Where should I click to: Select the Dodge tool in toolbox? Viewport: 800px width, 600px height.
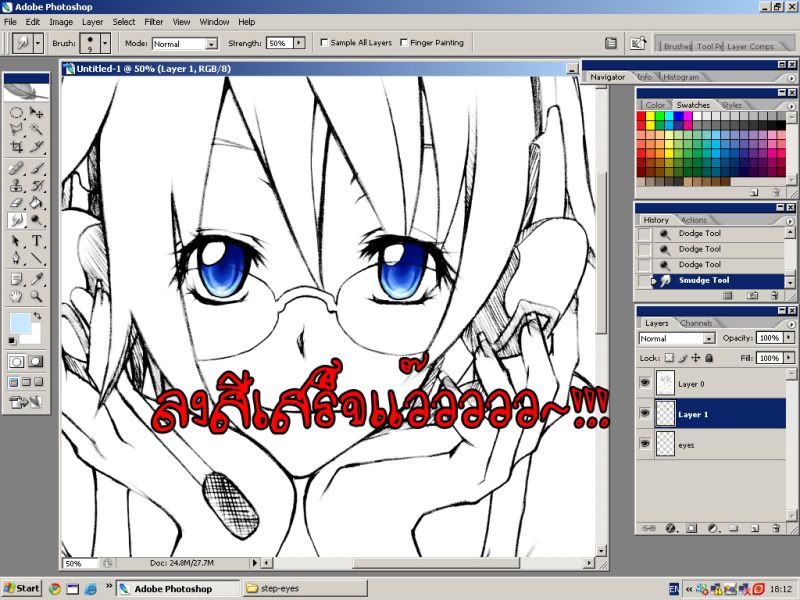36,220
